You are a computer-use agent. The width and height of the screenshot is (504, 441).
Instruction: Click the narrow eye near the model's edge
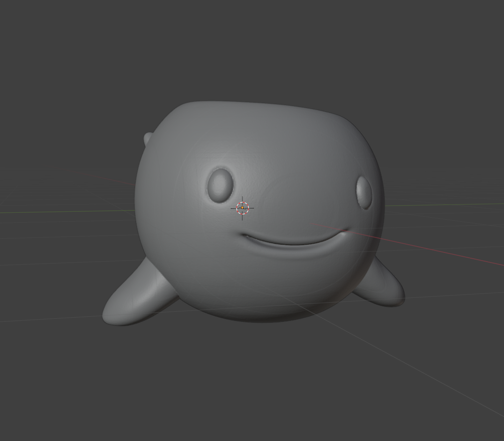click(x=364, y=192)
